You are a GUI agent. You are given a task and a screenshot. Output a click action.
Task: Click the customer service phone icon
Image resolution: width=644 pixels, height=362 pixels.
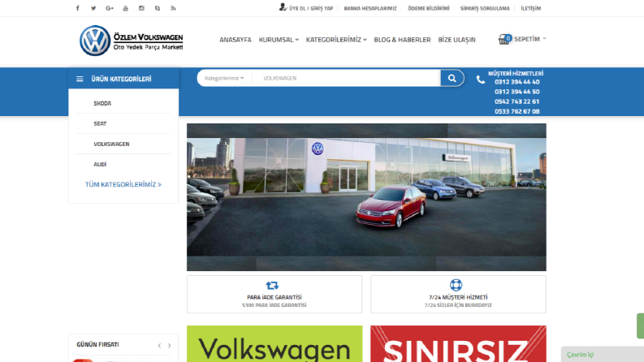480,80
